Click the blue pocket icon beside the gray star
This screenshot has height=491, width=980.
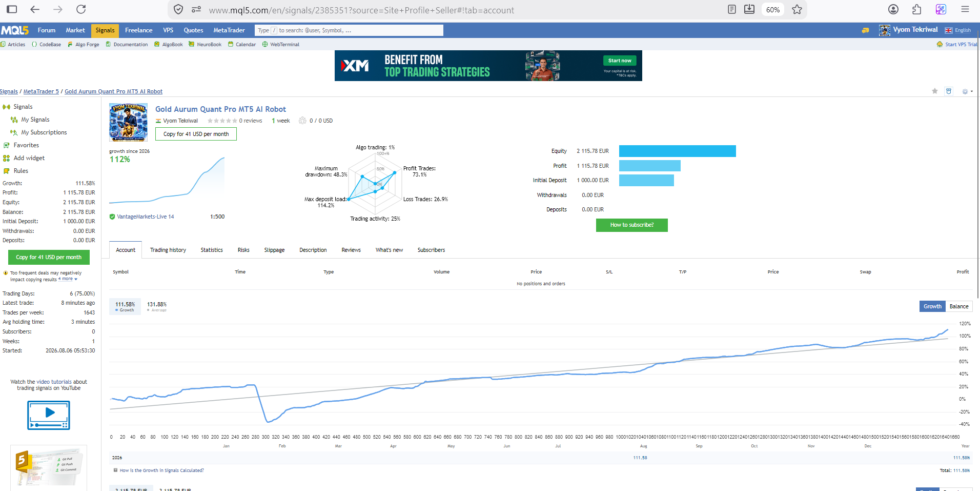pyautogui.click(x=949, y=91)
